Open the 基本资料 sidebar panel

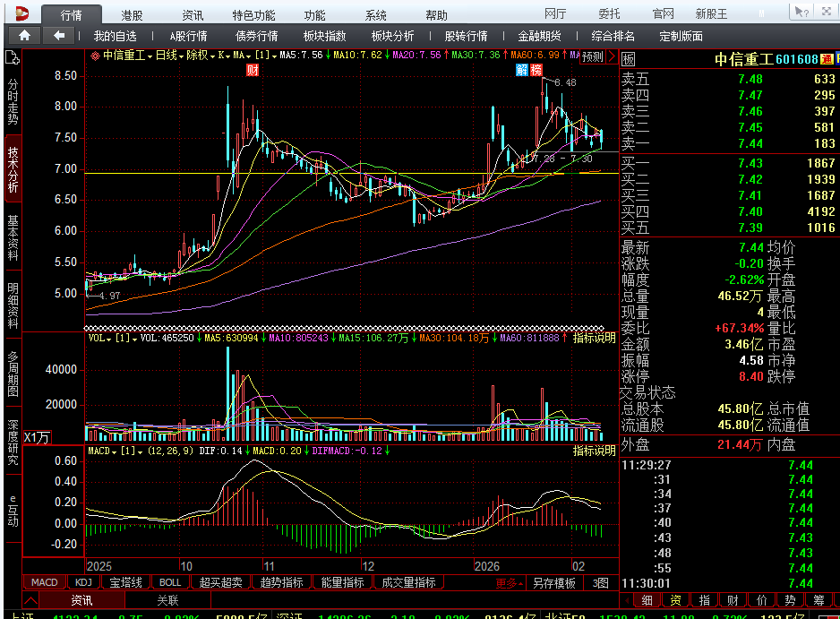click(13, 237)
